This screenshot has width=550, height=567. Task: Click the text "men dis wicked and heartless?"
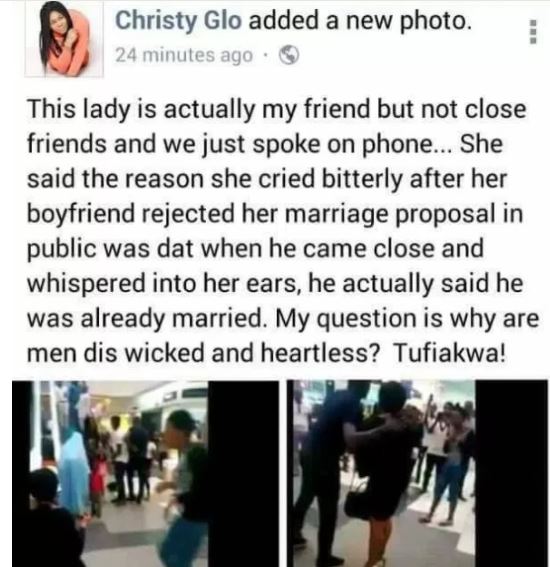point(203,353)
